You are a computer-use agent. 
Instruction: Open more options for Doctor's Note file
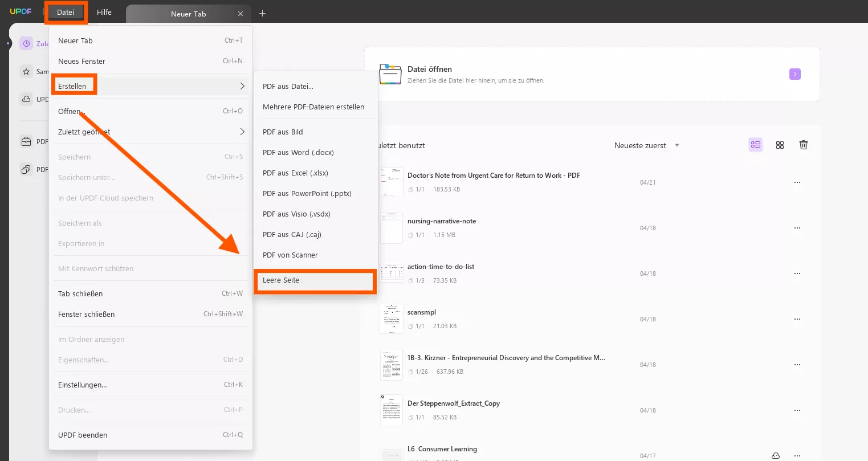click(x=797, y=182)
